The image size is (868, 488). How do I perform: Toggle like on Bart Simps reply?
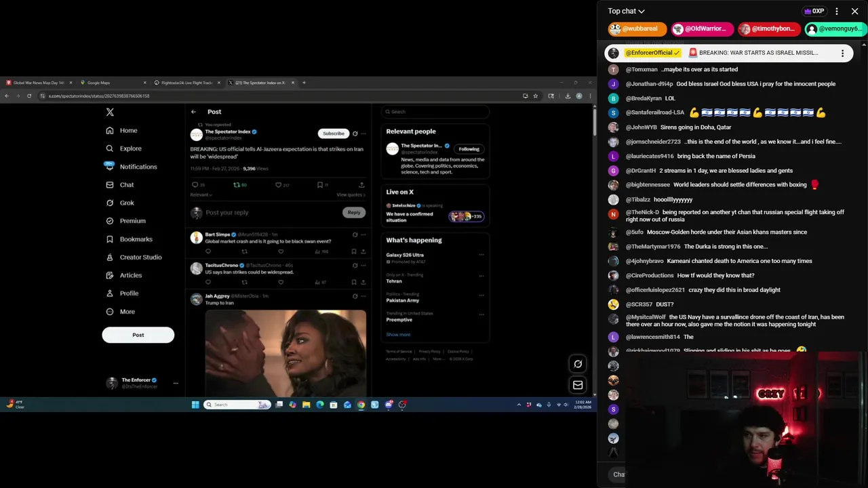[x=281, y=251]
